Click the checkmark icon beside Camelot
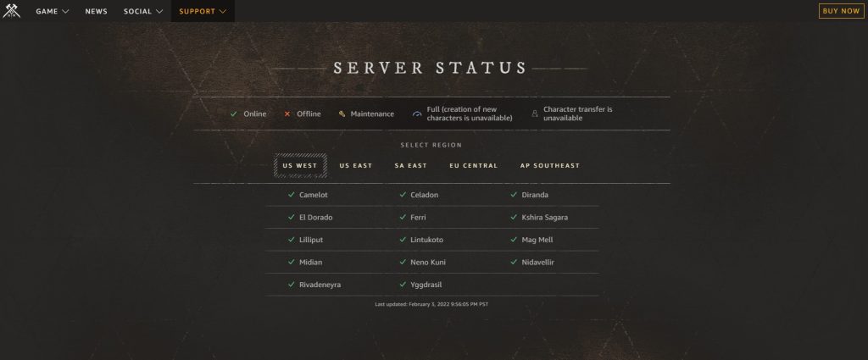The image size is (868, 360). point(292,195)
